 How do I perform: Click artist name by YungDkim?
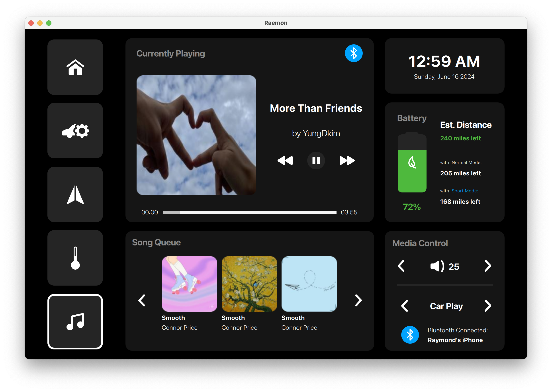(316, 133)
